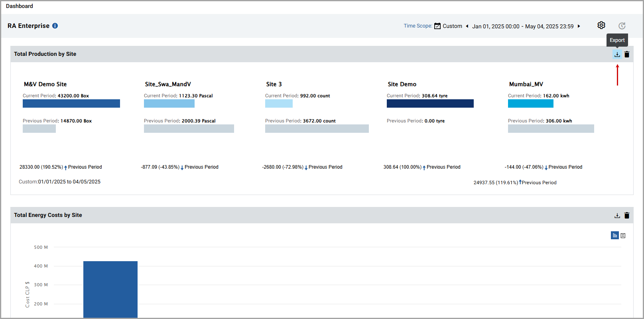Export the Total Production by Site widget

pos(617,55)
